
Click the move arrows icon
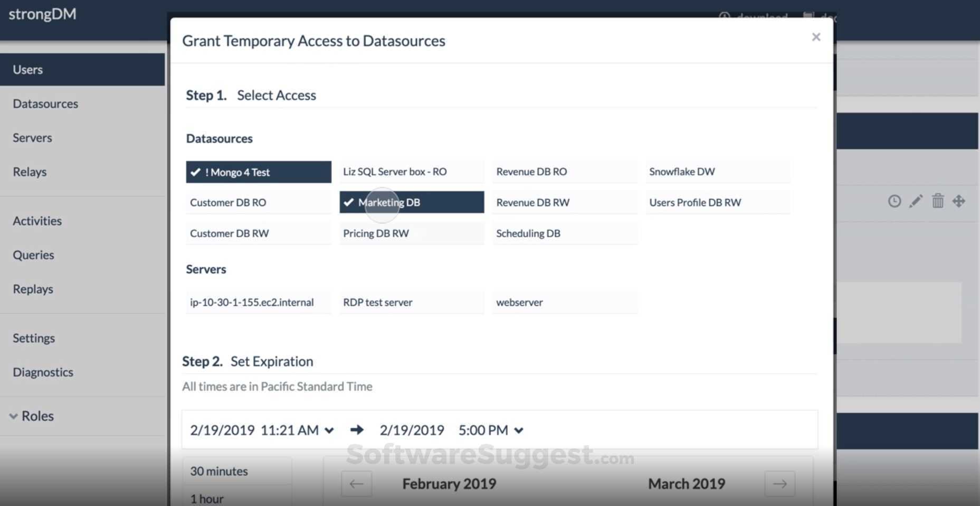click(x=959, y=201)
